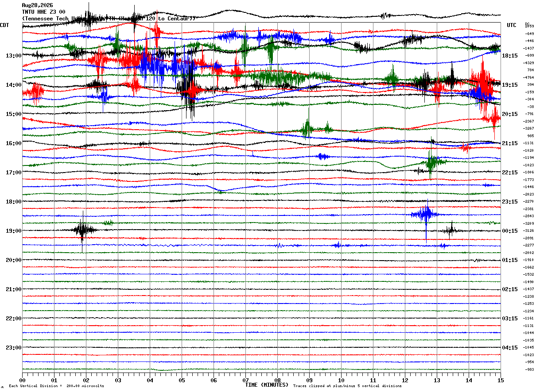
Task: Click the vertical division scale note
Action: coord(57,386)
